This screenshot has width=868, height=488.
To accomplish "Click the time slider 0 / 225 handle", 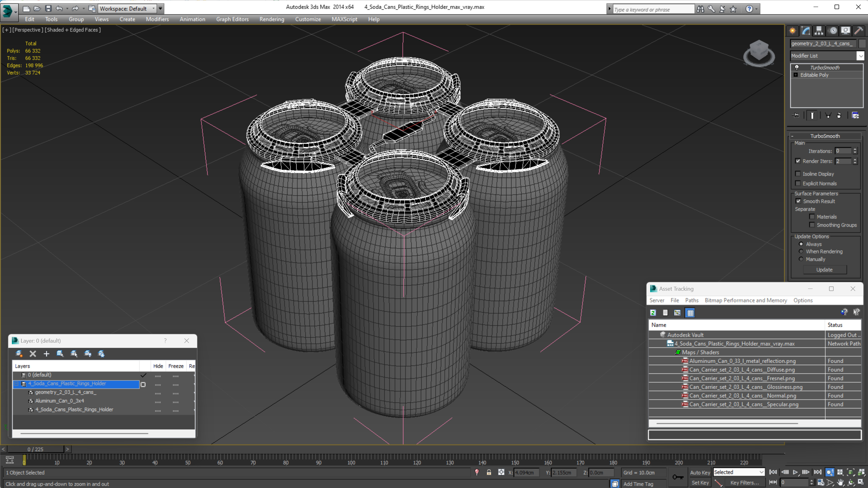I will pyautogui.click(x=35, y=449).
